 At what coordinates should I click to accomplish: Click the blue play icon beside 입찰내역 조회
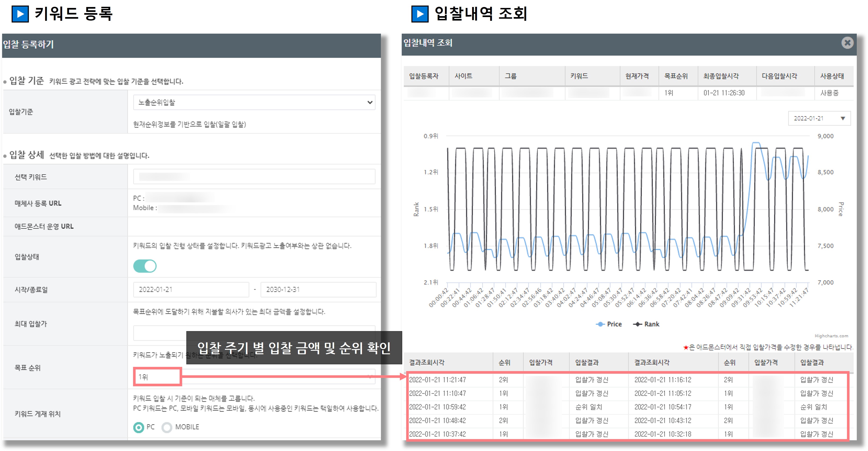pyautogui.click(x=420, y=14)
